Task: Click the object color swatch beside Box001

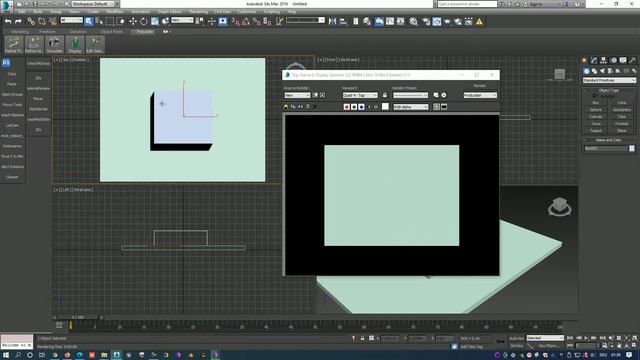Action: pyautogui.click(x=632, y=148)
